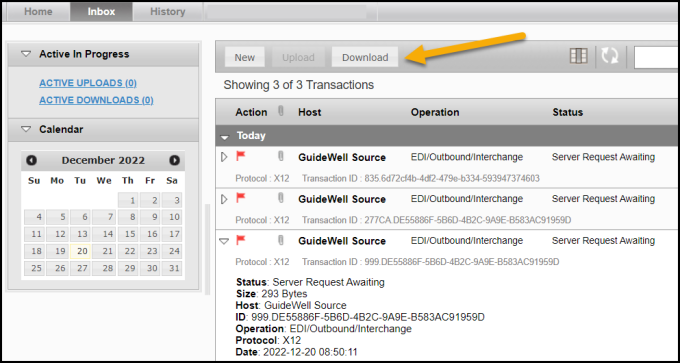
Task: Select December 20 in the calendar
Action: click(x=80, y=251)
